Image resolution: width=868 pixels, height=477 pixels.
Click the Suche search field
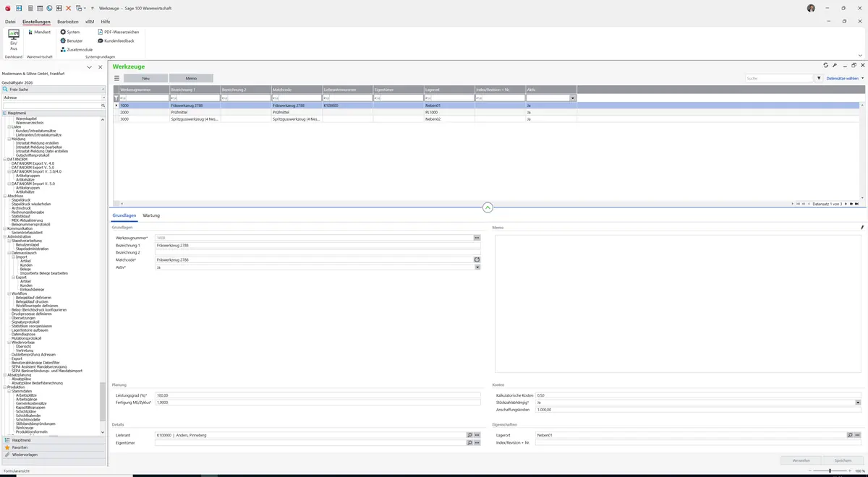click(x=780, y=78)
